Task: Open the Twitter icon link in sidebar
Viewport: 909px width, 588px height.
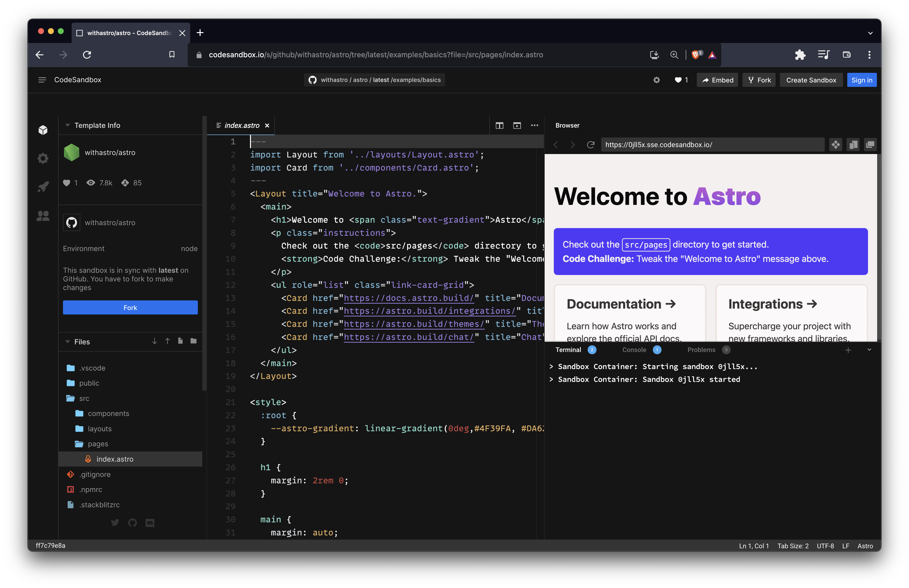Action: pos(115,522)
